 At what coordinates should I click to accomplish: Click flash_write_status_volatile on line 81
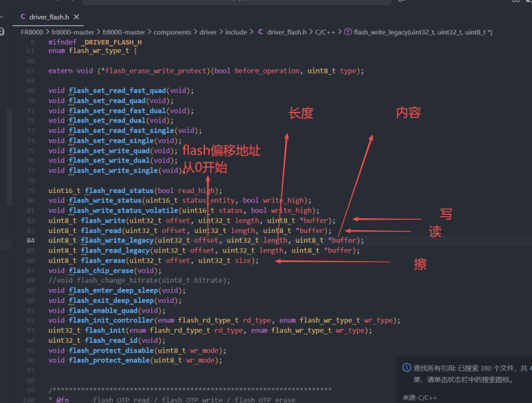coord(123,211)
